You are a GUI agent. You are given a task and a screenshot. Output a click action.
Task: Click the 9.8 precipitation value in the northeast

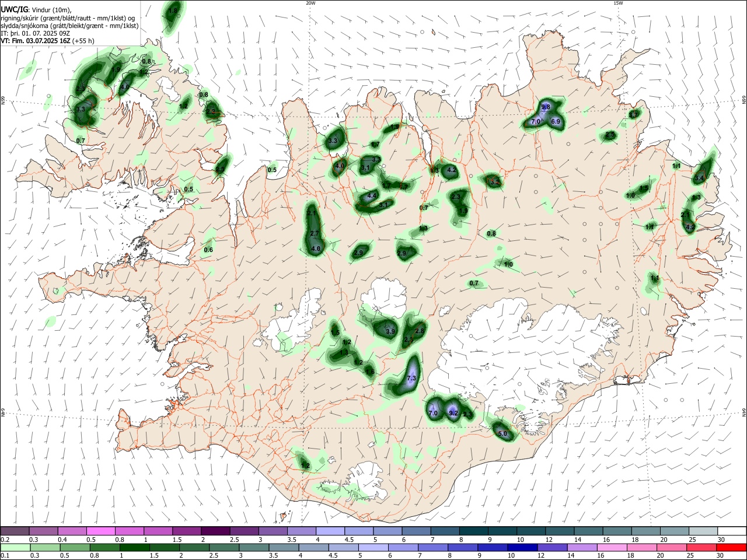click(x=546, y=107)
